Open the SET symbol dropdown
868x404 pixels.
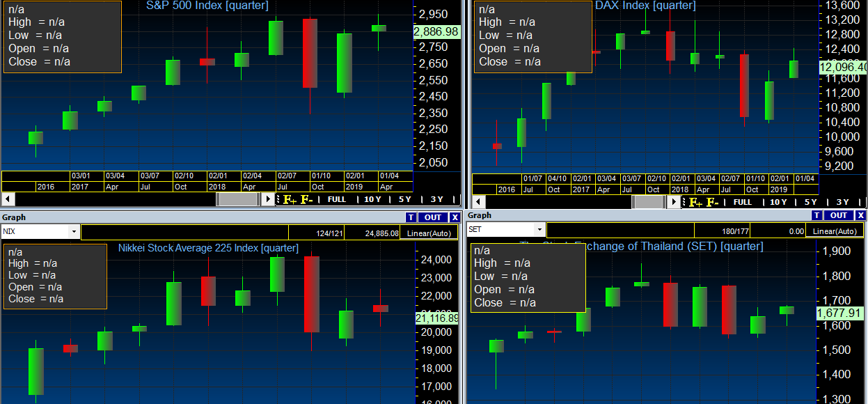(x=539, y=229)
